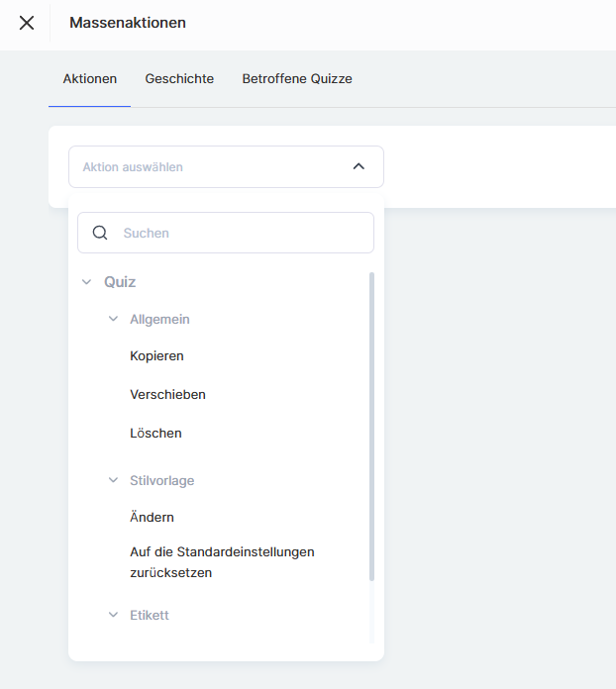Collapse the Allgemein section chevron
This screenshot has width=616, height=689.
[x=113, y=320]
